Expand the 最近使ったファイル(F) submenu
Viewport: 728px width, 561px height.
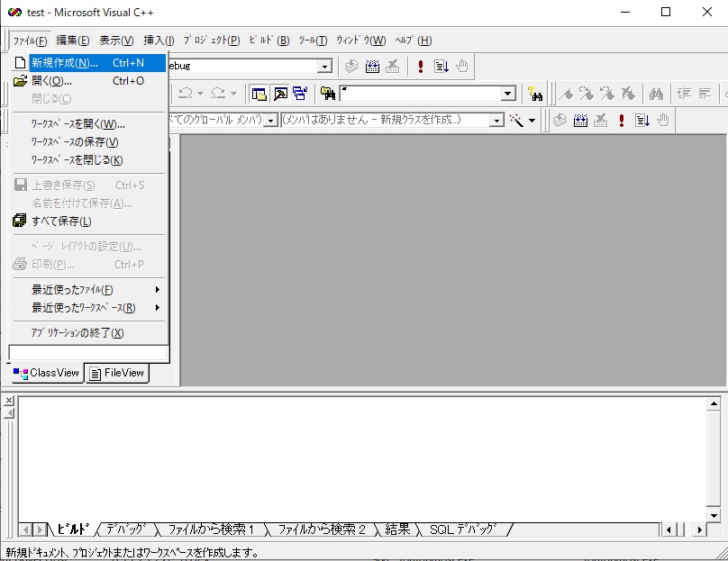(88, 290)
